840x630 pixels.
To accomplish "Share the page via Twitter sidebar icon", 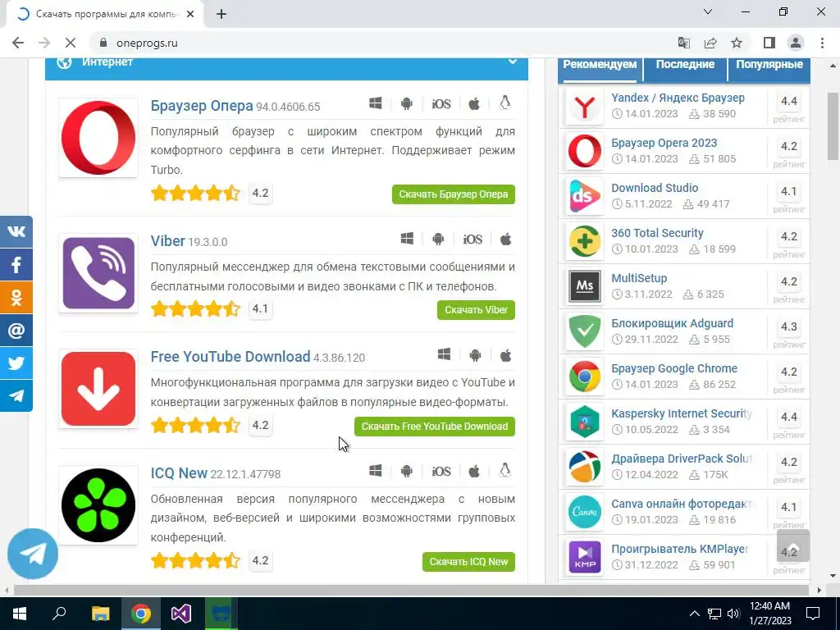I will (x=16, y=363).
